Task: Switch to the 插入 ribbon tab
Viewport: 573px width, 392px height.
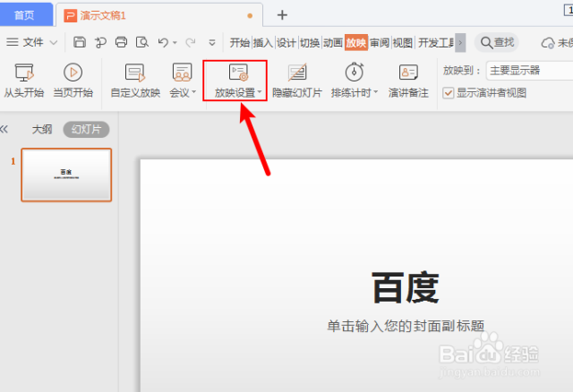Action: [262, 43]
